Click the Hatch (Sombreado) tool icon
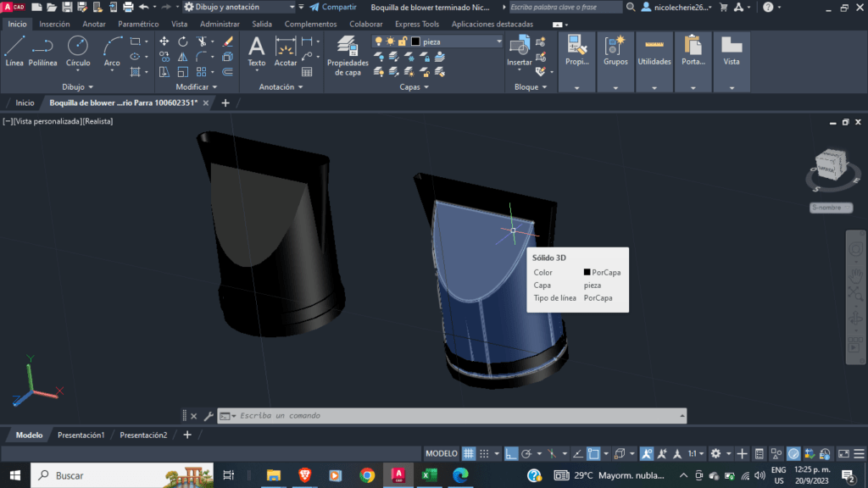The height and width of the screenshot is (488, 868). (x=135, y=72)
